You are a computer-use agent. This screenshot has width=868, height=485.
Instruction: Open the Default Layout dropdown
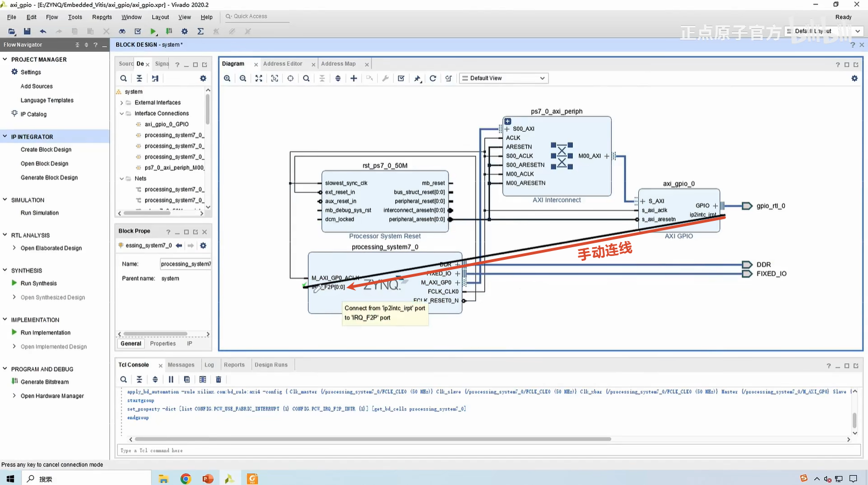[823, 31]
